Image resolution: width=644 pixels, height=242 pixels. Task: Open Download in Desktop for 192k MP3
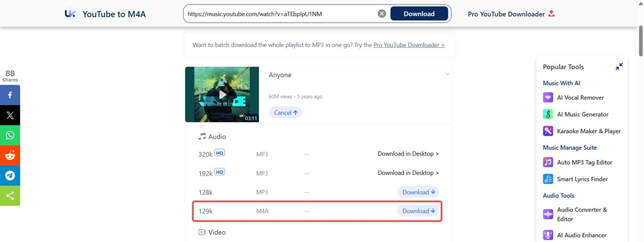coord(408,173)
